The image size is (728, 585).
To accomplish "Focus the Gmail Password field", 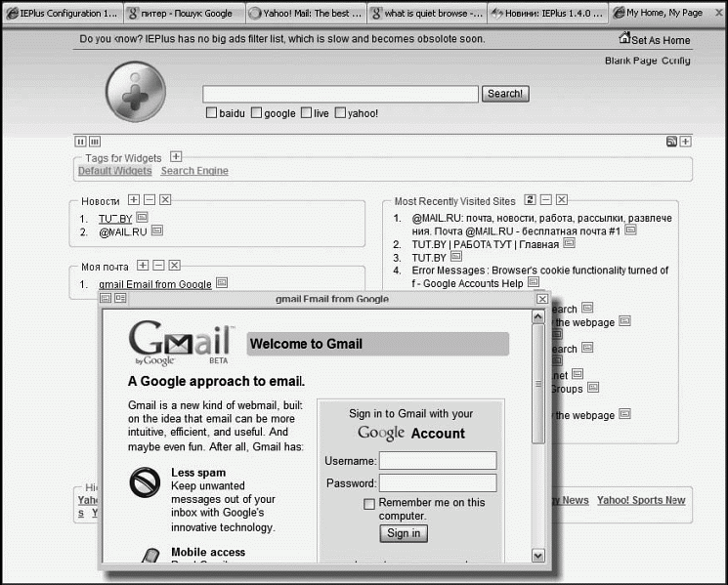I will click(x=438, y=482).
